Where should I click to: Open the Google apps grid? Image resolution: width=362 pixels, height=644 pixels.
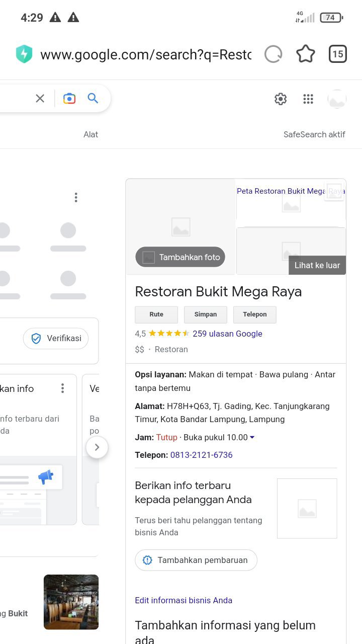308,99
